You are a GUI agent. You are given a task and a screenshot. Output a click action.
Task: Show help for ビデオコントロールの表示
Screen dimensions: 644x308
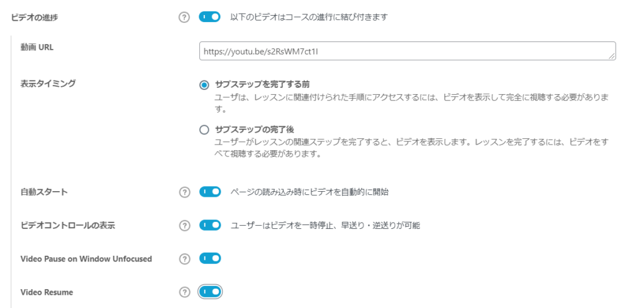point(185,226)
